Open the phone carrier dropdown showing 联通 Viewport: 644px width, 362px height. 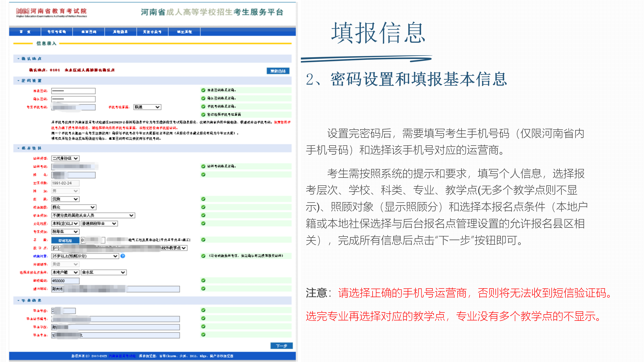pos(147,107)
